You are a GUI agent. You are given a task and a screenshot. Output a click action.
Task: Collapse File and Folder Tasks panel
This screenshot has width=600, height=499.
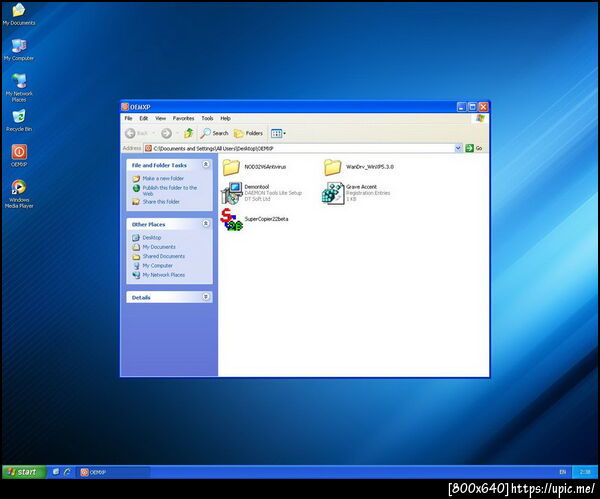pyautogui.click(x=205, y=165)
